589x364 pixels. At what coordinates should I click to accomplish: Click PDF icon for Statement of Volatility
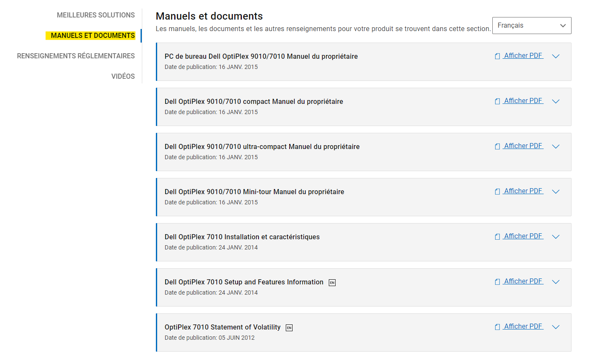pos(497,327)
